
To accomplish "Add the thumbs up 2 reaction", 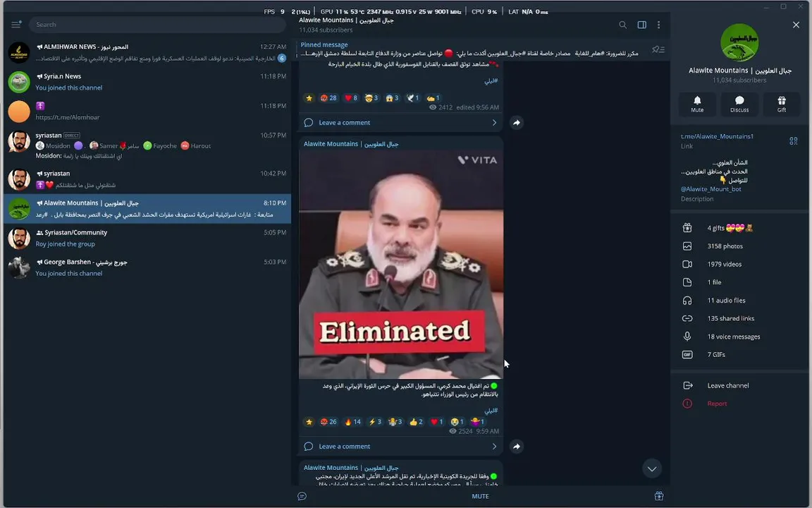I will [x=417, y=422].
